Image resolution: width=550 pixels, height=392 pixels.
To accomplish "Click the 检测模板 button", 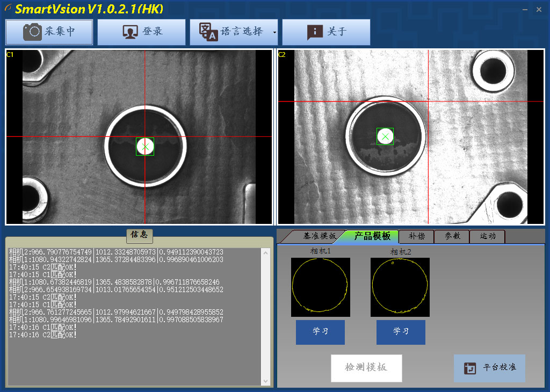I will point(366,368).
